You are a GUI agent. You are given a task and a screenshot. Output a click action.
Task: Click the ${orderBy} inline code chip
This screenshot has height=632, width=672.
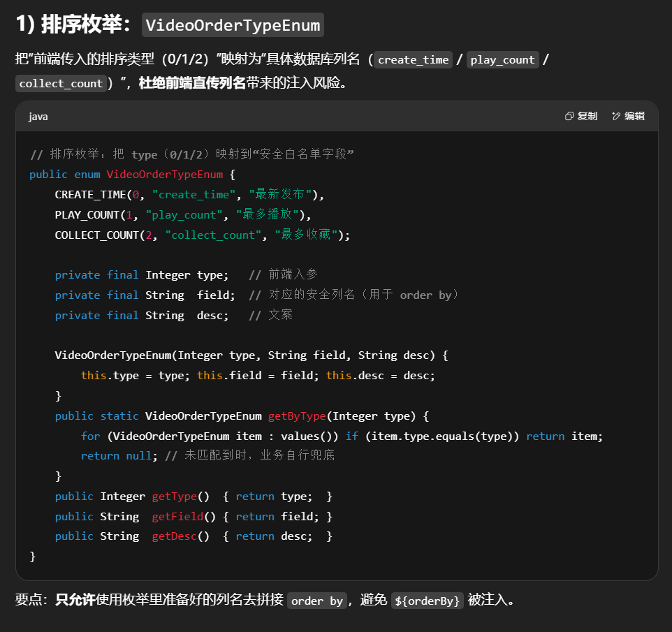tap(427, 601)
